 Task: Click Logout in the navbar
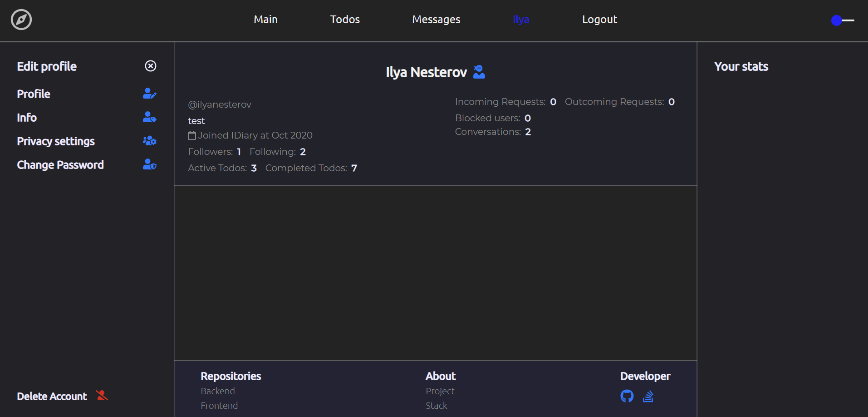[x=599, y=20]
